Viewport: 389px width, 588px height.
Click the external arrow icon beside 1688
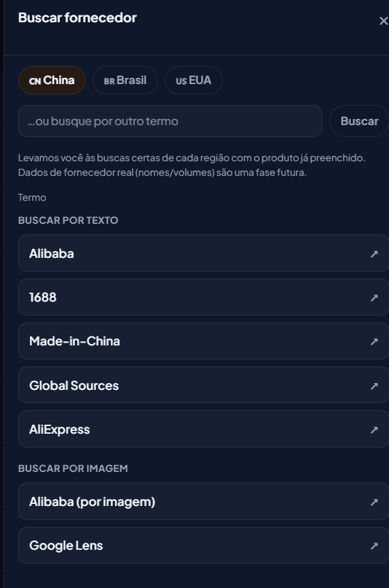(x=374, y=297)
